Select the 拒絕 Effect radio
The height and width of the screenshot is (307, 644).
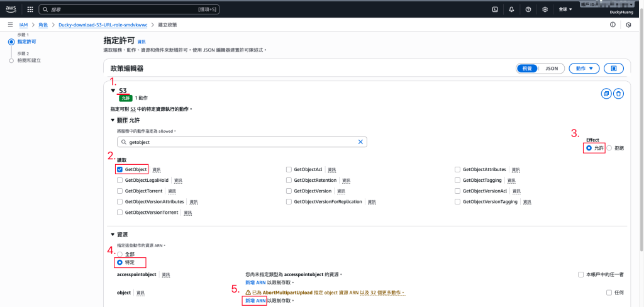tap(609, 148)
